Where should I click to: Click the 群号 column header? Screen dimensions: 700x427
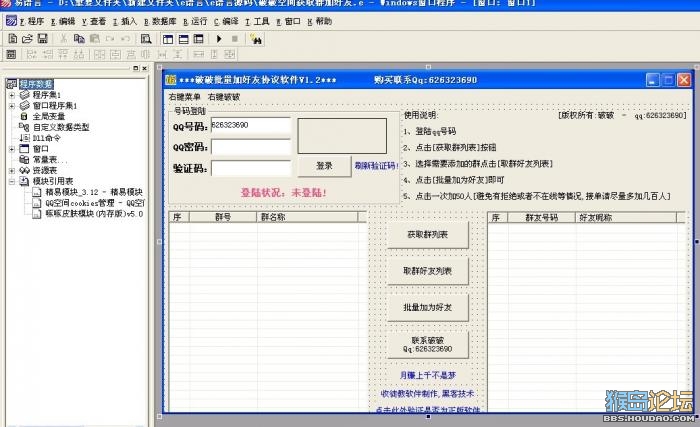tap(223, 217)
